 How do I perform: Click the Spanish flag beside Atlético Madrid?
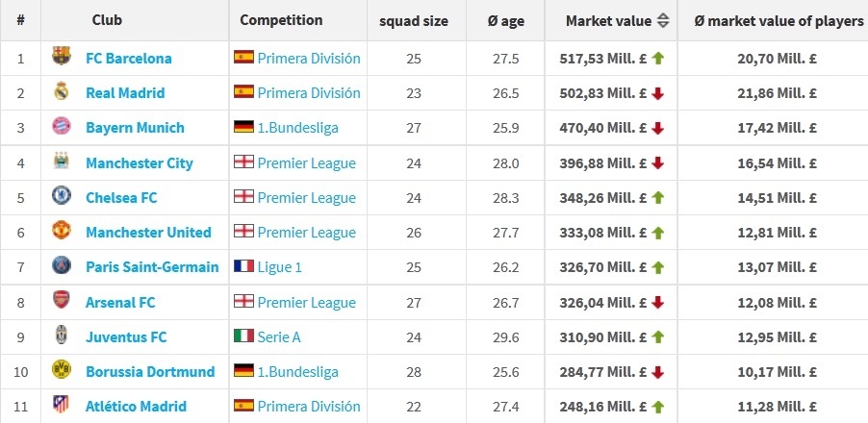coord(243,406)
